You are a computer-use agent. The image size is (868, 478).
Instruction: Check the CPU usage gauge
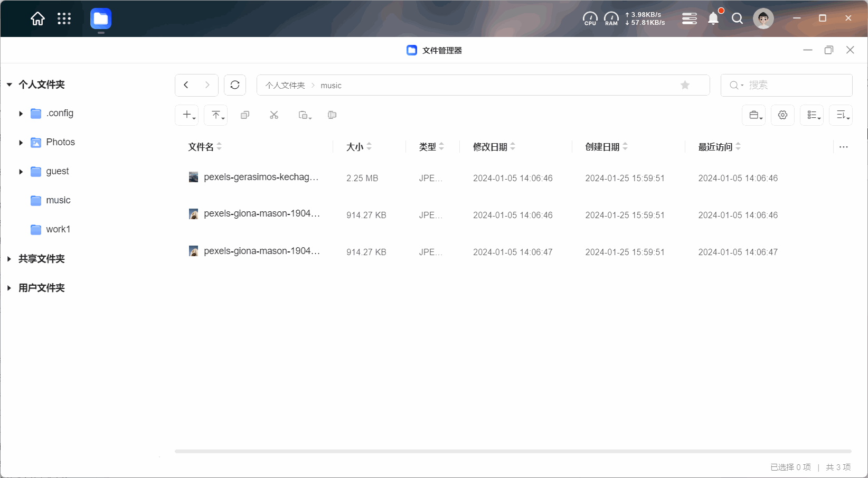[590, 19]
